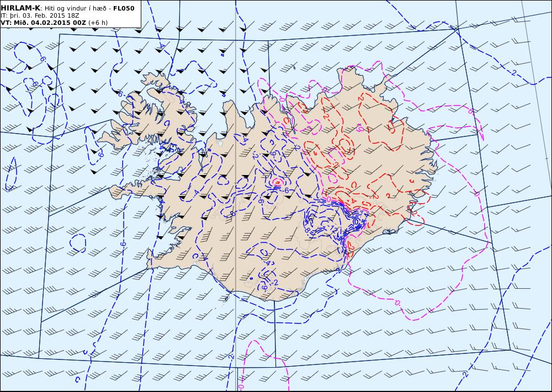Click the HIRLAM-K model name in the title box
This screenshot has height=392, width=552.
tap(20, 8)
